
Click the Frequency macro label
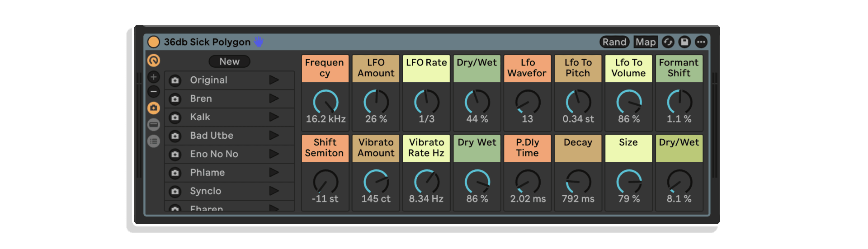[x=325, y=69]
